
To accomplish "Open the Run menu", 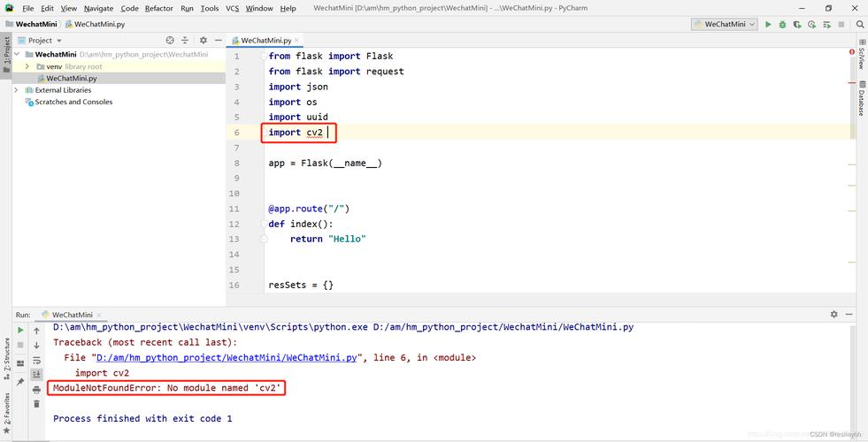I will [x=187, y=8].
